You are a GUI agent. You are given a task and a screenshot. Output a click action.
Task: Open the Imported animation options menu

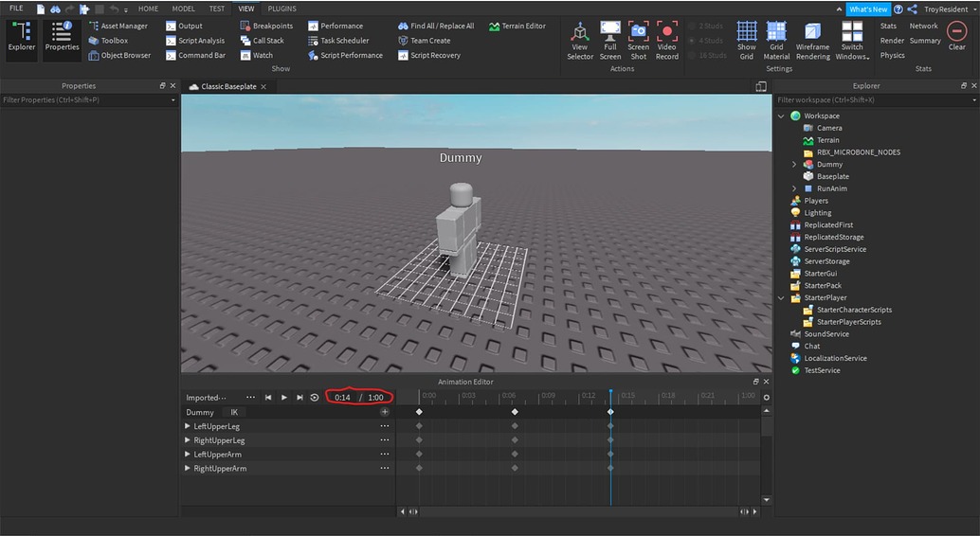click(250, 398)
